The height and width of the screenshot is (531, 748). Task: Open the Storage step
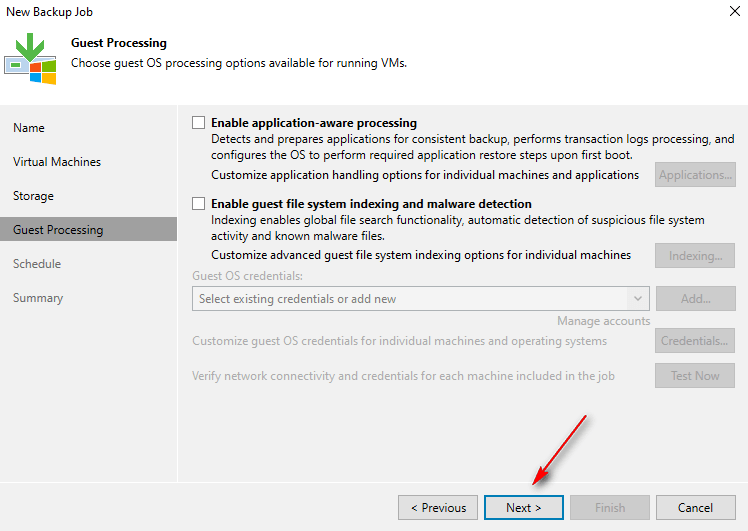point(33,196)
